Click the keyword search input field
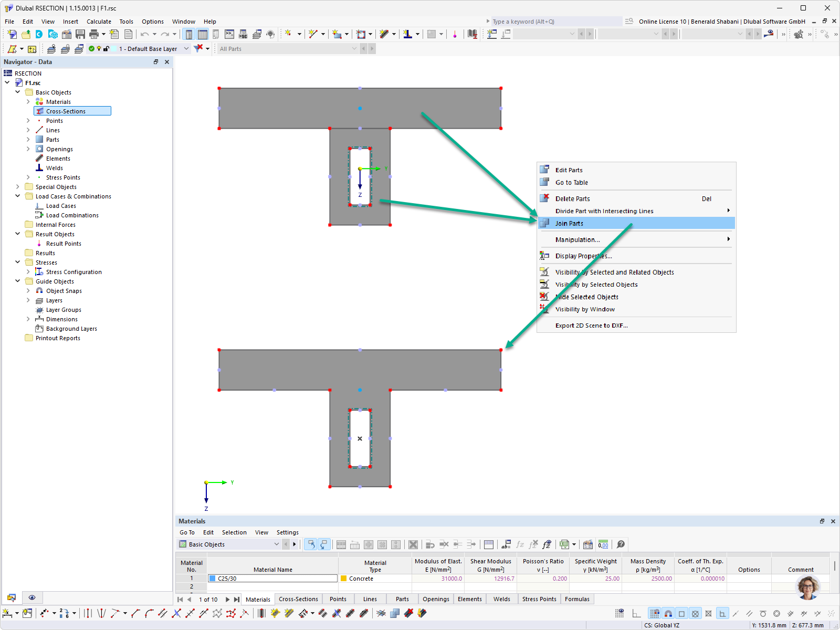This screenshot has width=840, height=630. tap(556, 22)
